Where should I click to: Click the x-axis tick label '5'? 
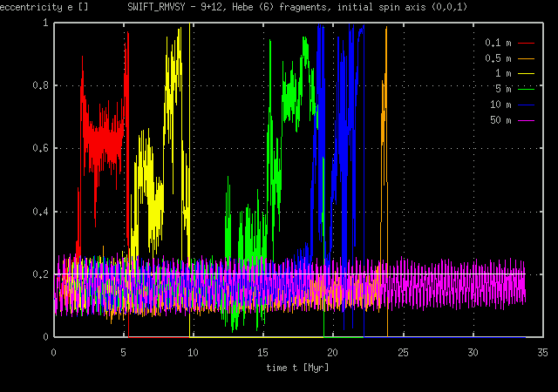[123, 353]
